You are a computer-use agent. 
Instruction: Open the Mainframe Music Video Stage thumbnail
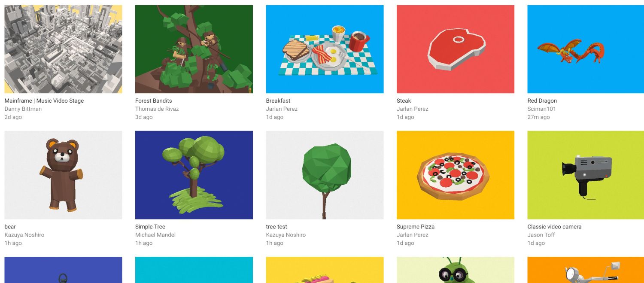point(63,49)
